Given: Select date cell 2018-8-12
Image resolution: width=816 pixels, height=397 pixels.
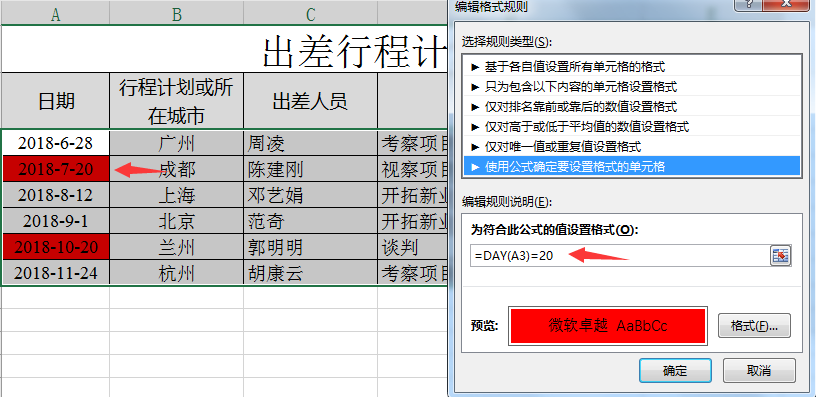Looking at the screenshot, I should [x=55, y=195].
